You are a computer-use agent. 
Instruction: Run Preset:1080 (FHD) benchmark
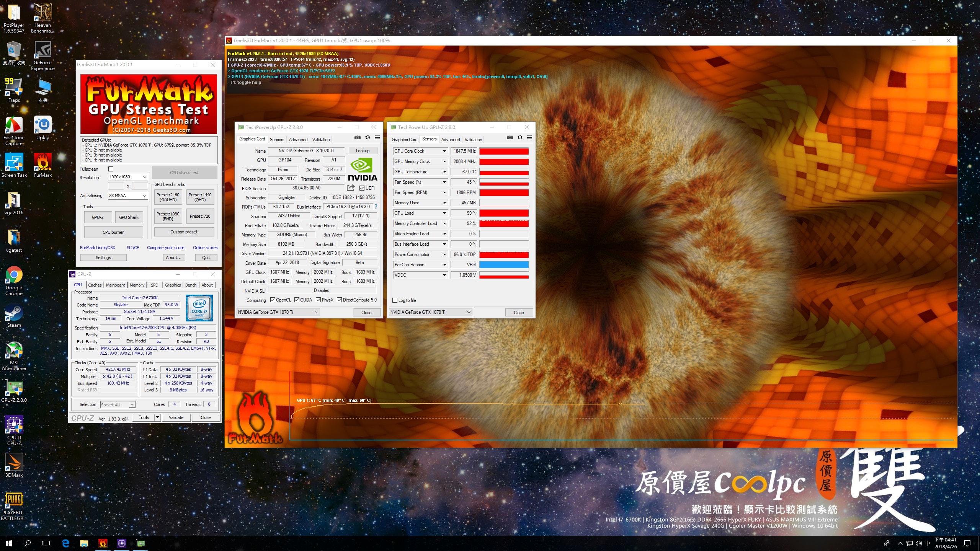pos(168,216)
